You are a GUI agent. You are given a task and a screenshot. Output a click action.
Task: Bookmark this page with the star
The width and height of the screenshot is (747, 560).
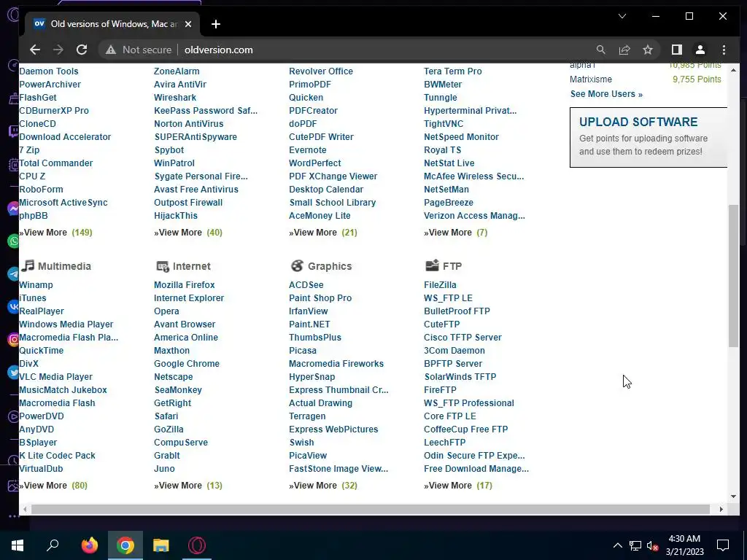pyautogui.click(x=648, y=50)
